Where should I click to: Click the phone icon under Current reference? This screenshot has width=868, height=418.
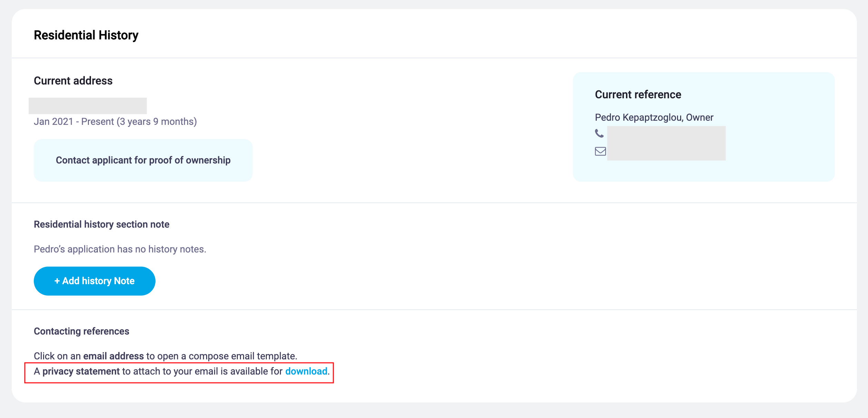tap(599, 133)
